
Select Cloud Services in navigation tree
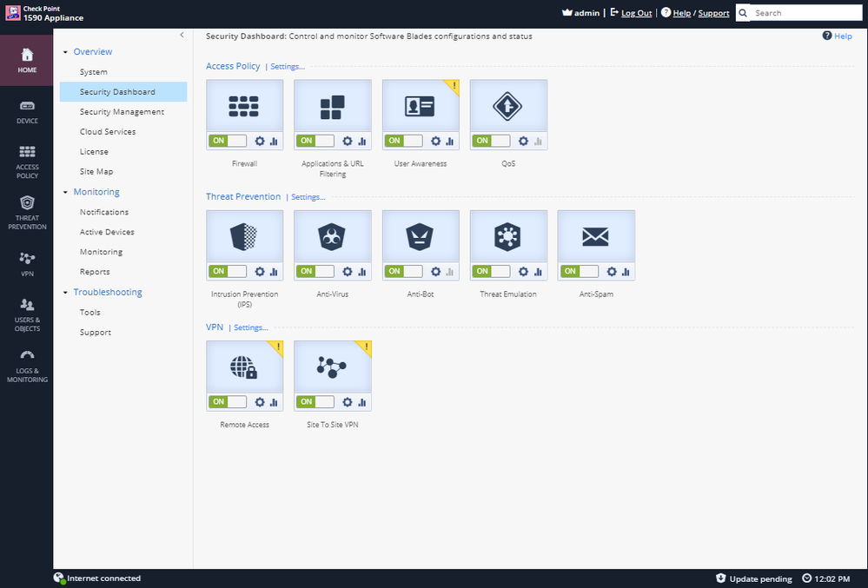108,132
